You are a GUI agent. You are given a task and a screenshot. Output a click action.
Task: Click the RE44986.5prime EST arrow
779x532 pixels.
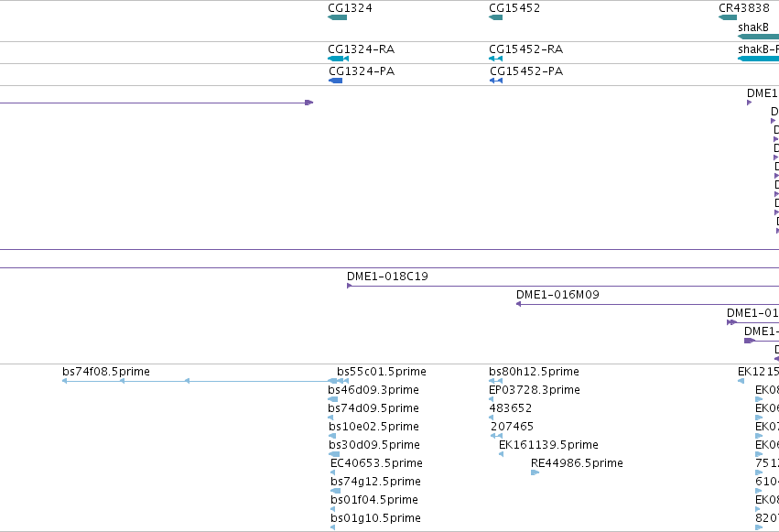click(536, 472)
